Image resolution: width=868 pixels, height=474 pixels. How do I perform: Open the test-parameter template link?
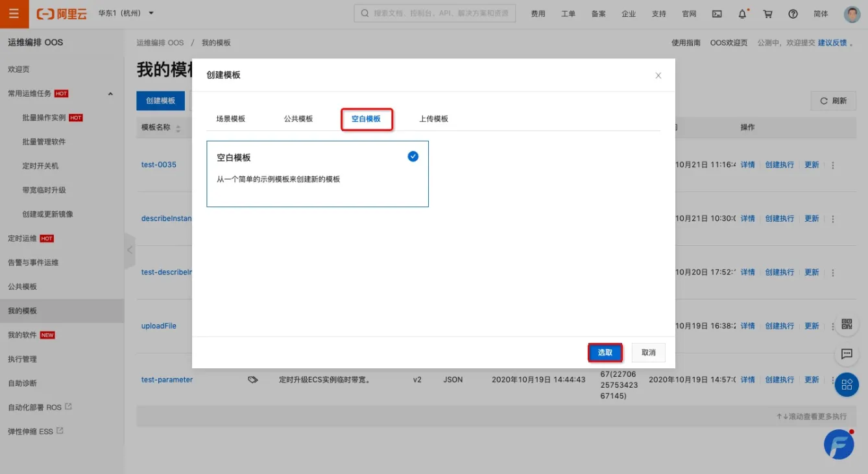coord(167,380)
